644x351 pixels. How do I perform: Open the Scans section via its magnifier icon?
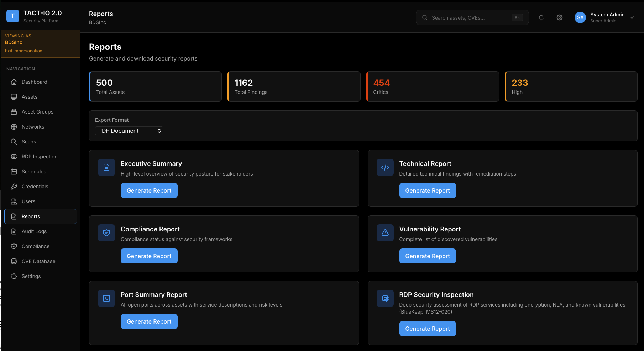coord(14,142)
